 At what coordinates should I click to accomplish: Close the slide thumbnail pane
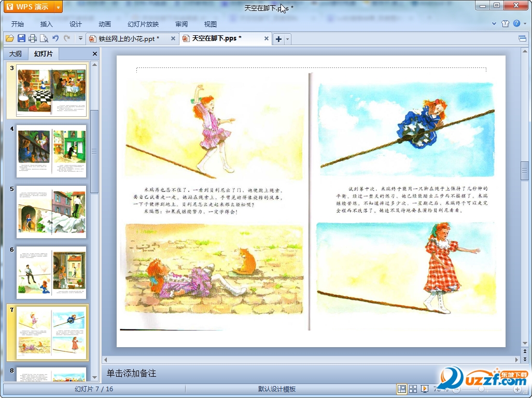click(x=95, y=53)
